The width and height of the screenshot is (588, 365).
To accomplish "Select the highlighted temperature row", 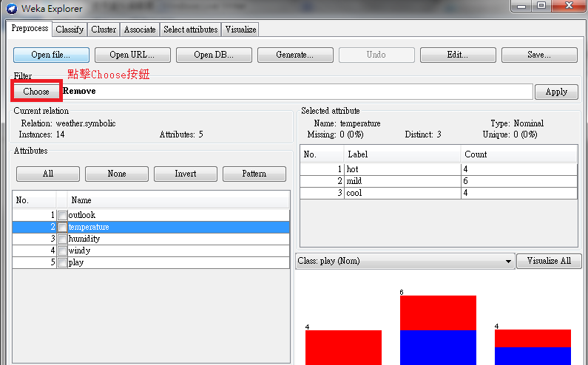I will pyautogui.click(x=151, y=227).
